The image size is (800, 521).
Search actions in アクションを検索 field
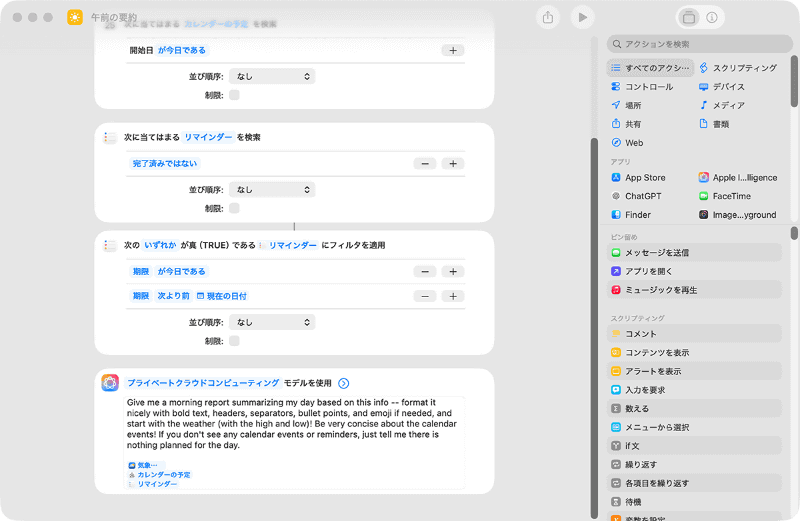pyautogui.click(x=699, y=44)
